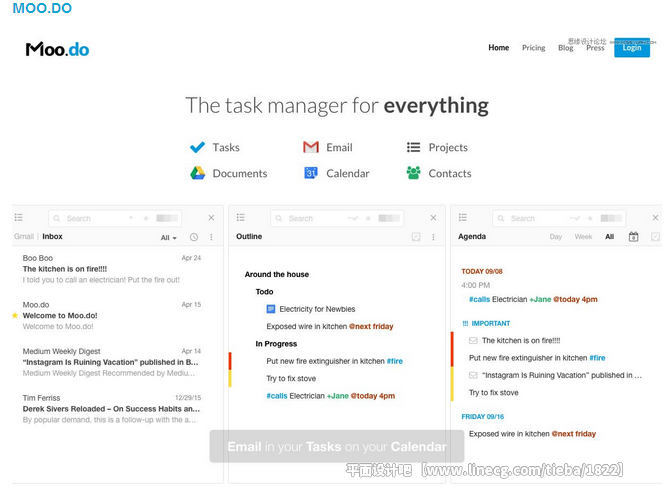Click the +Jane tag in Agenda

point(540,299)
